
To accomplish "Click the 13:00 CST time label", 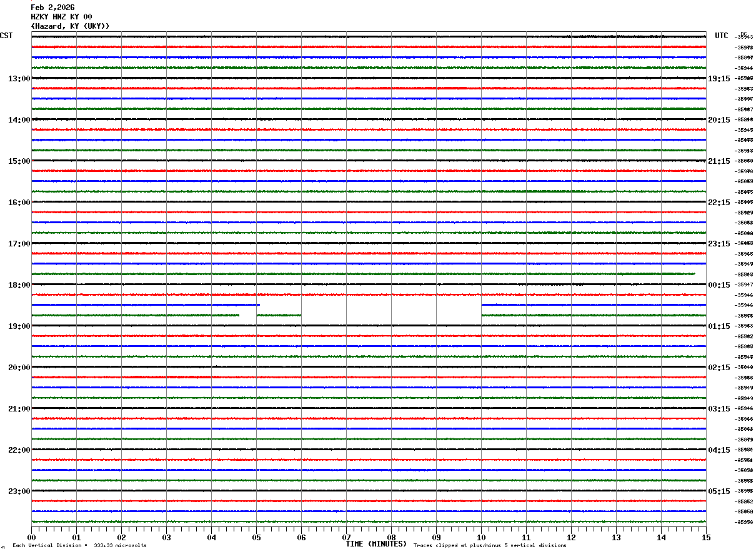I will [19, 79].
